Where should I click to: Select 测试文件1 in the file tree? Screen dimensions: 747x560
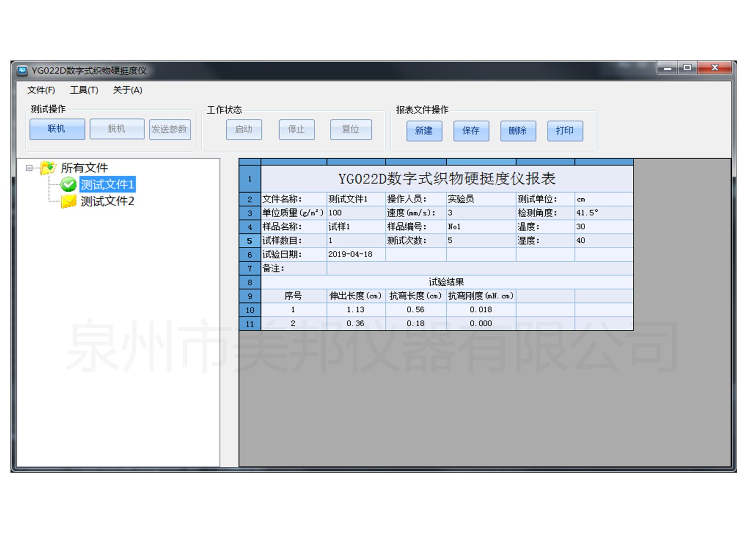107,184
